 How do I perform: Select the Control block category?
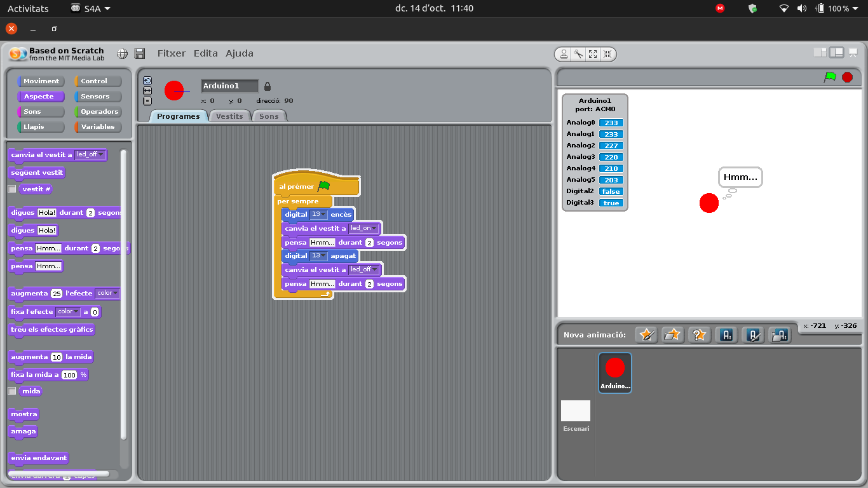pos(98,81)
